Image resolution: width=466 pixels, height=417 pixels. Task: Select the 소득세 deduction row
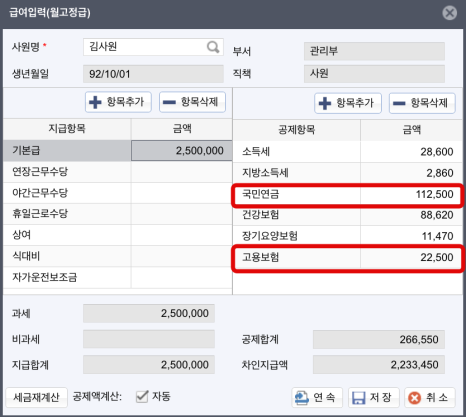click(x=348, y=152)
